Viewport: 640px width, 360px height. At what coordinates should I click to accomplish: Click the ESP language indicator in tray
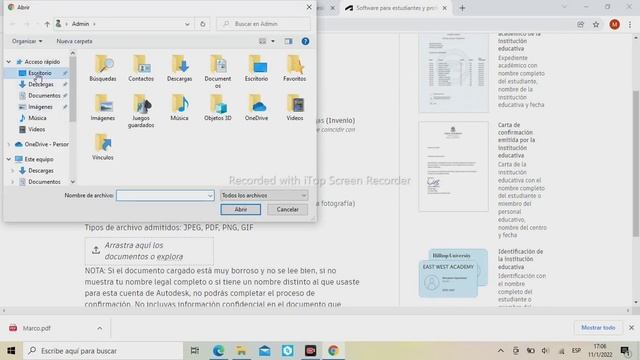[x=576, y=351]
